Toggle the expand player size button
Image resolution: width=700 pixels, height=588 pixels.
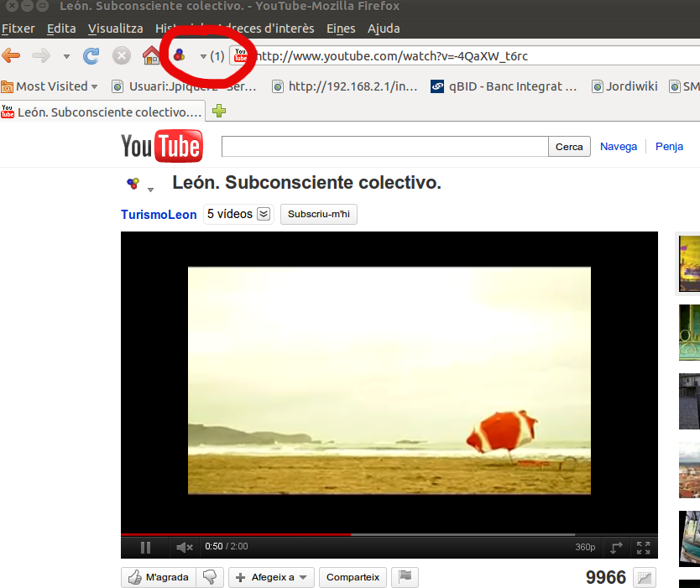pos(616,548)
